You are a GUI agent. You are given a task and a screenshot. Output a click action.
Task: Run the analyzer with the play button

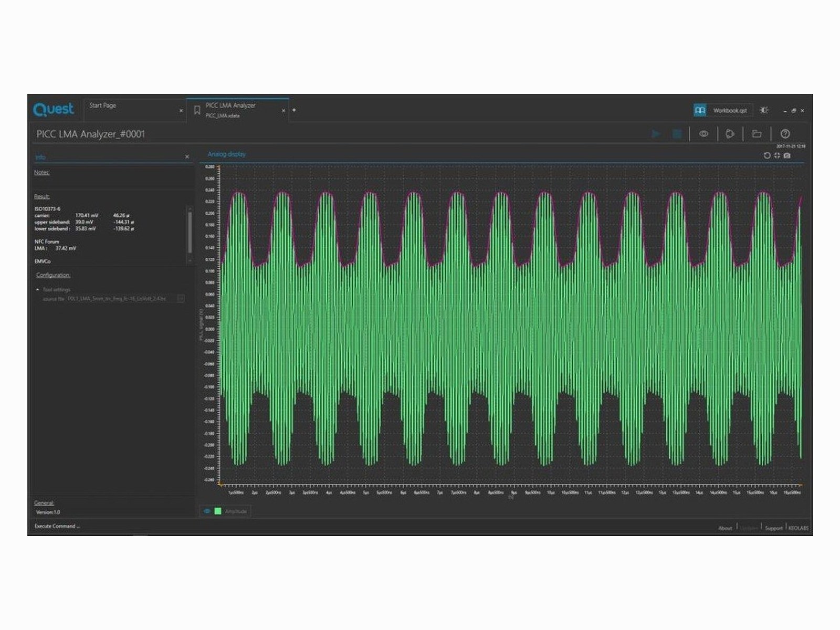(x=656, y=134)
